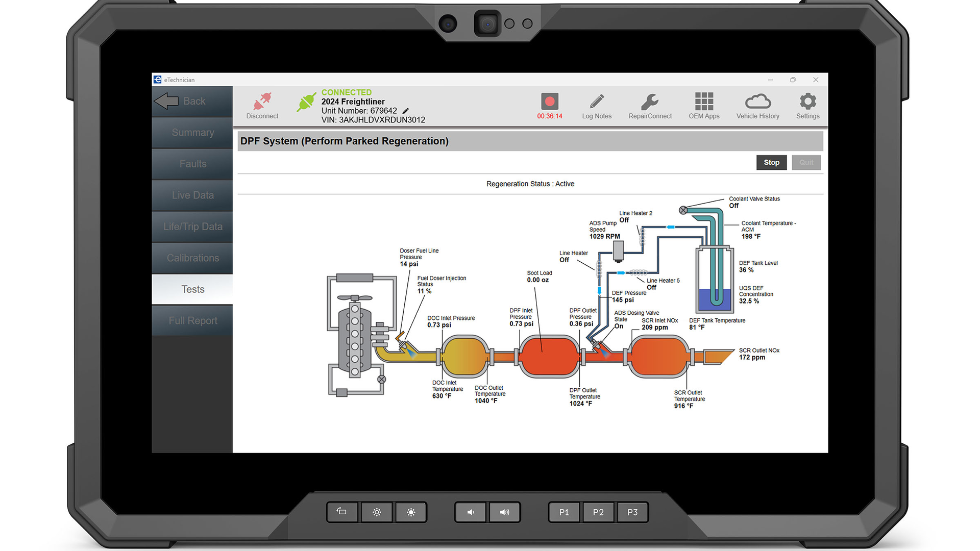Screen dimensions: 980x551
Task: Select the Full Report tab
Action: pyautogui.click(x=192, y=320)
